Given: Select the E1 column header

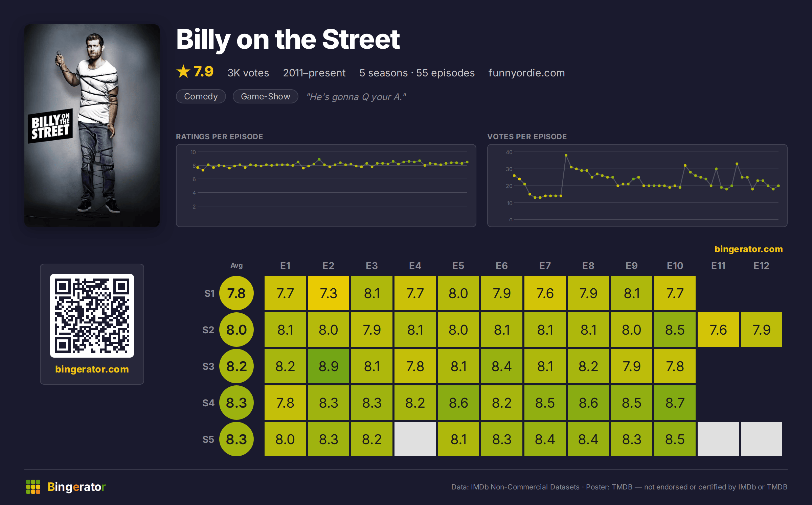Looking at the screenshot, I should 285,266.
